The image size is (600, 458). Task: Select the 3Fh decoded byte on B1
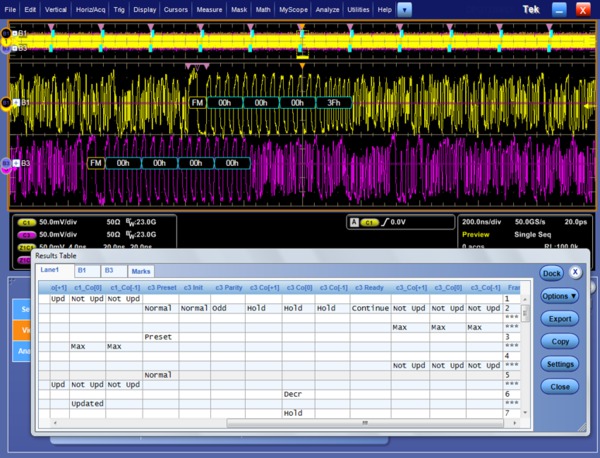(x=333, y=102)
